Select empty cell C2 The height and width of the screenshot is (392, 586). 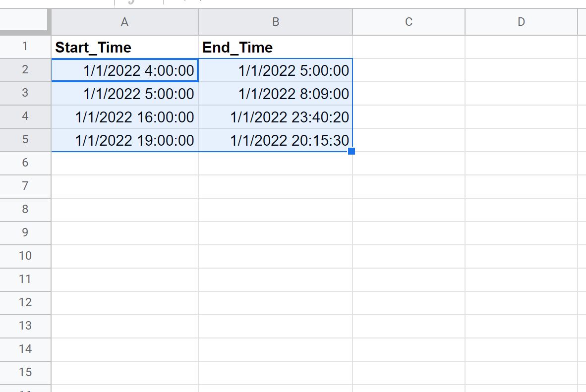tap(409, 70)
